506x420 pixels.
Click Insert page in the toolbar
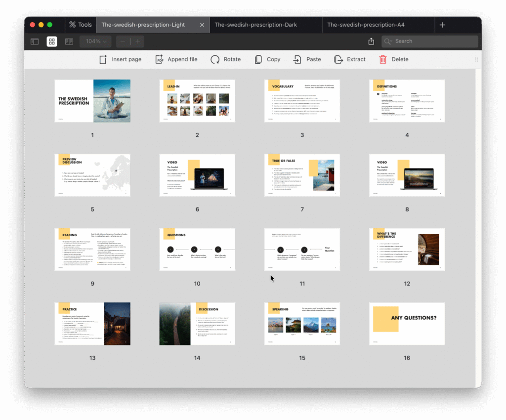tap(120, 59)
